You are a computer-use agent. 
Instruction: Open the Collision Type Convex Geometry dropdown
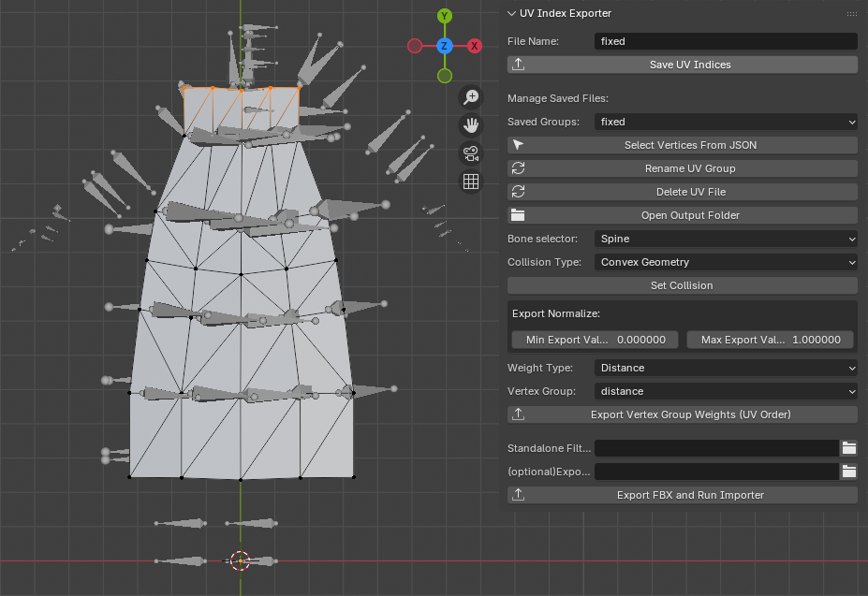(726, 262)
